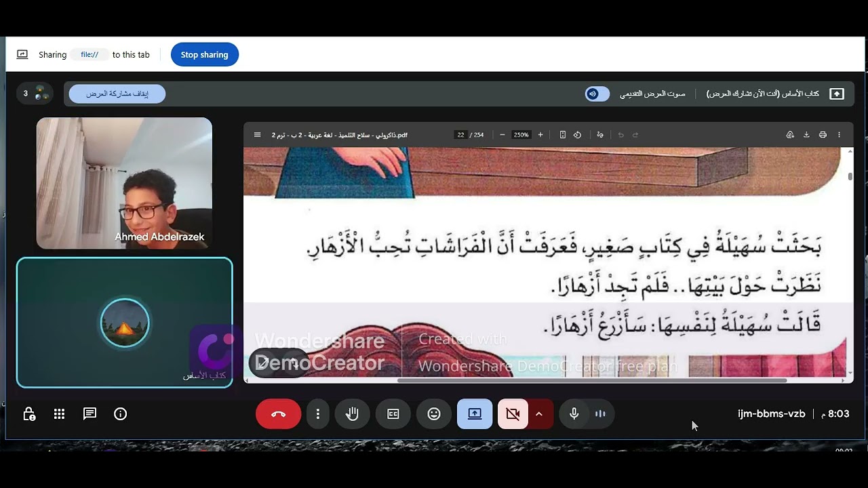Viewport: 868px width, 488px height.
Task: Click the tab sharing icon in infobar
Action: (x=22, y=55)
